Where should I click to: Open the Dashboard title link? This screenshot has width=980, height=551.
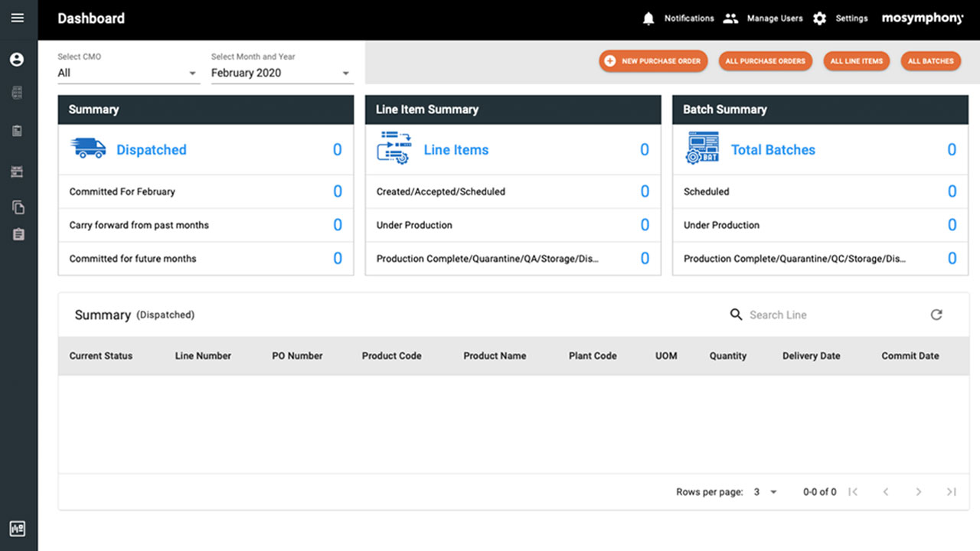coord(91,18)
